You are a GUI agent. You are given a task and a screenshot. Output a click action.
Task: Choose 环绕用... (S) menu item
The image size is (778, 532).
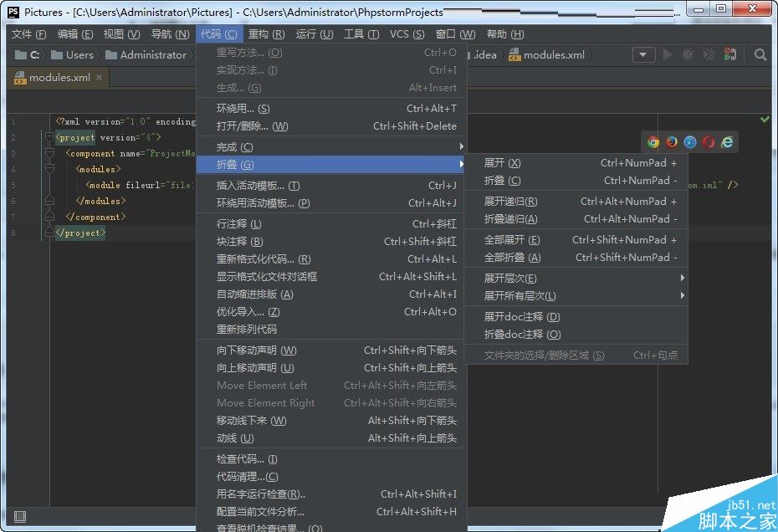[332, 109]
